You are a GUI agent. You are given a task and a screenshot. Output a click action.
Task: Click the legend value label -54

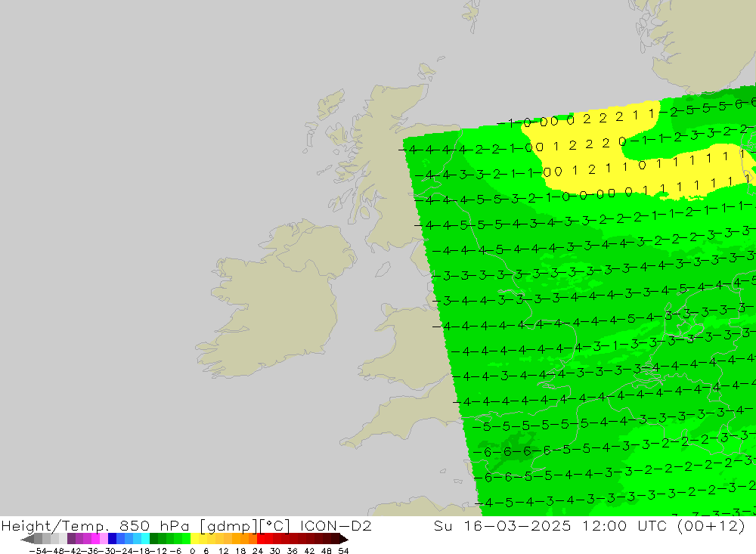point(38,551)
